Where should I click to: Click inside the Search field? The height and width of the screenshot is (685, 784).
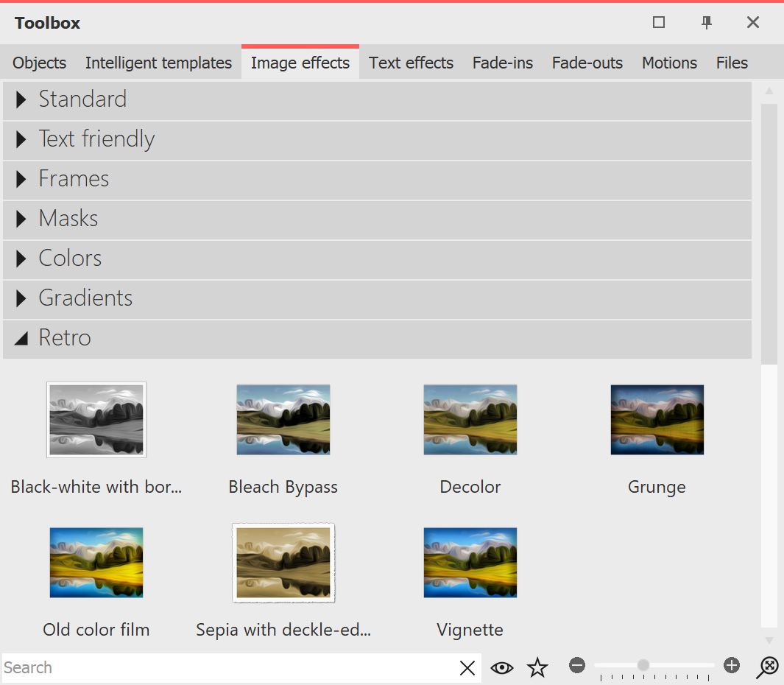point(221,667)
